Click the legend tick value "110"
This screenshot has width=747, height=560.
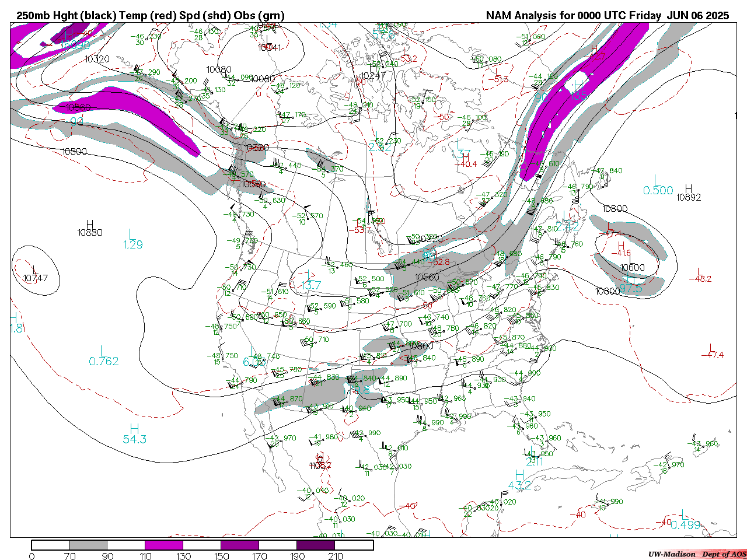tap(145, 556)
